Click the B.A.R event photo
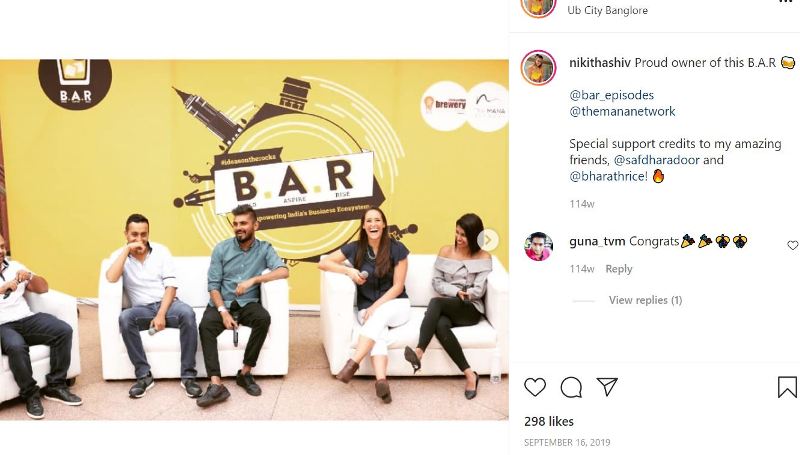This screenshot has width=800, height=455. [x=254, y=240]
